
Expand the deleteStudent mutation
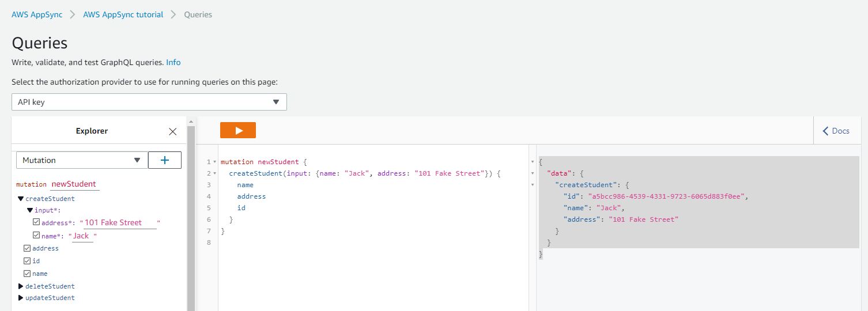(21, 286)
